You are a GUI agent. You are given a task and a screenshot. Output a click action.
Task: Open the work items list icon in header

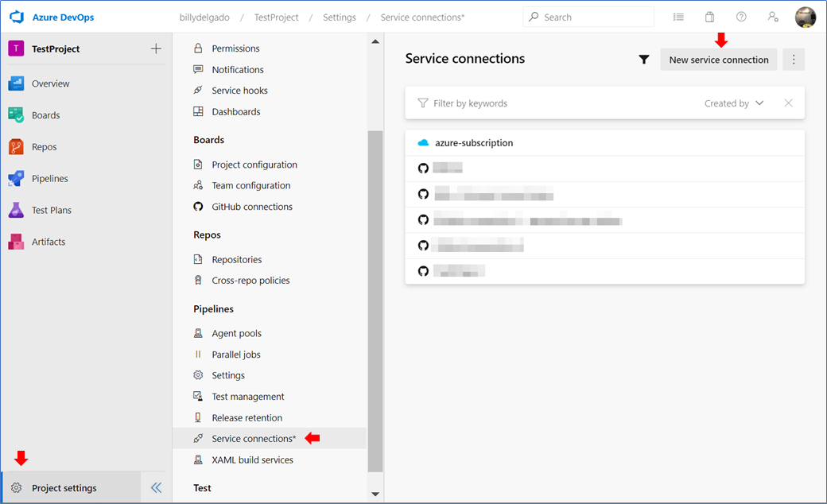pos(678,17)
